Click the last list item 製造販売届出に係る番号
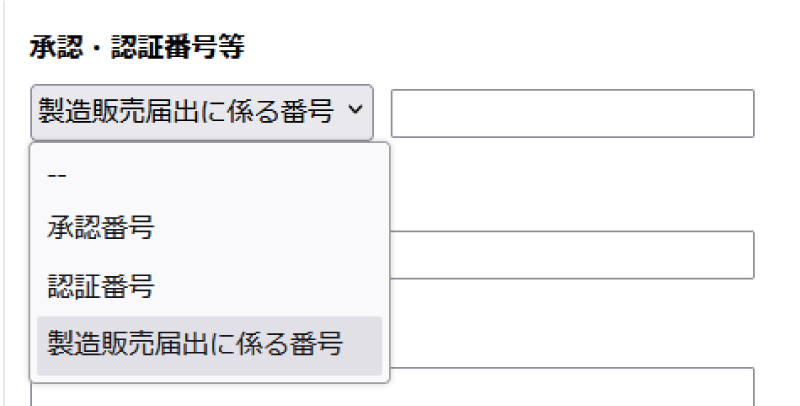Viewport: 800px width, 406px height. [196, 346]
